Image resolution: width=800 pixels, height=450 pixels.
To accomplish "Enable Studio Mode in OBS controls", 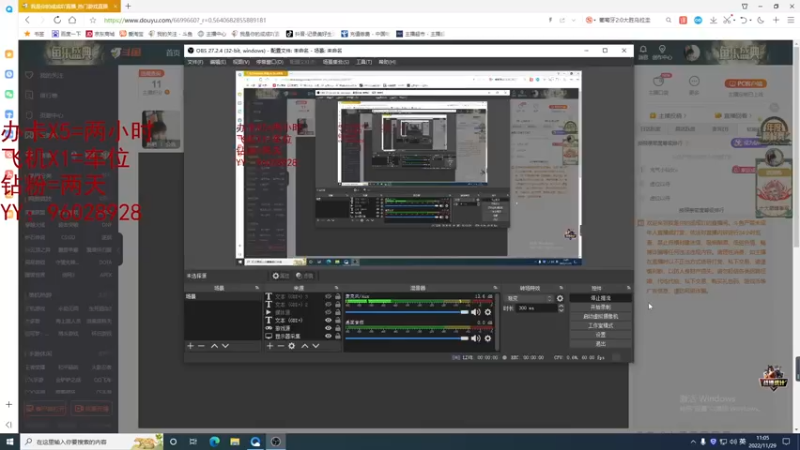I will click(x=601, y=326).
